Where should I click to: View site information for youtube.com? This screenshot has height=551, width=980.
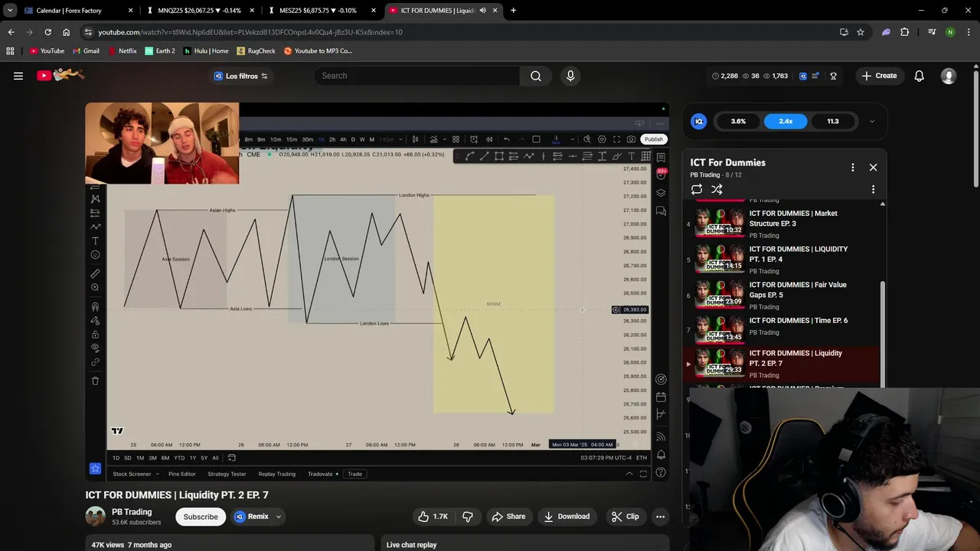coord(89,32)
